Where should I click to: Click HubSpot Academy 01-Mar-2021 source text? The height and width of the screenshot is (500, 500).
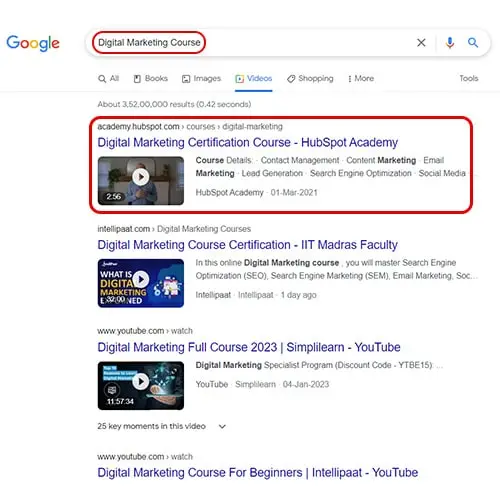257,193
